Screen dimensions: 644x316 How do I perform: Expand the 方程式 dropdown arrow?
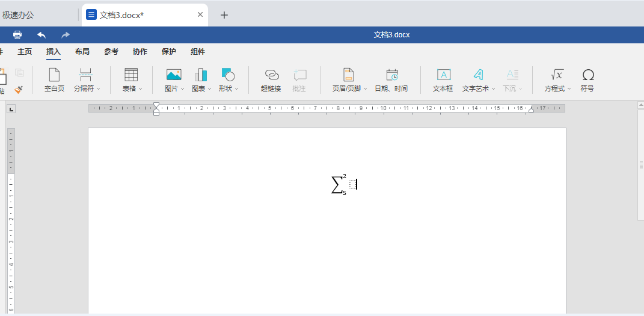point(569,88)
